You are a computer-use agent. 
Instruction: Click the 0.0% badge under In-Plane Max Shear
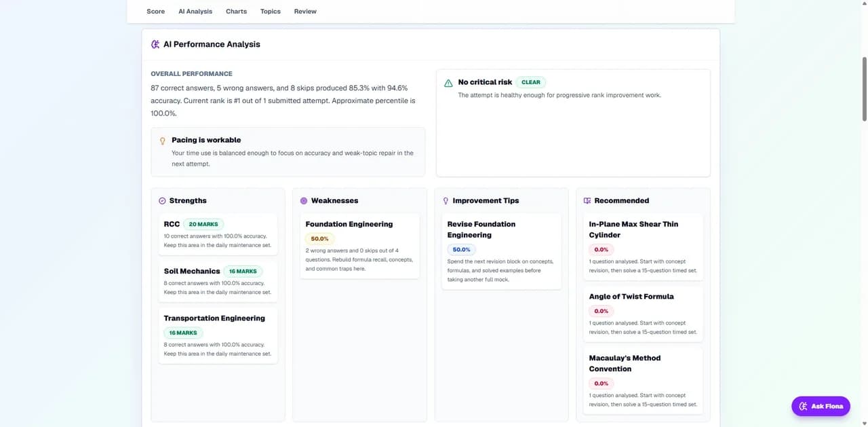pos(601,250)
